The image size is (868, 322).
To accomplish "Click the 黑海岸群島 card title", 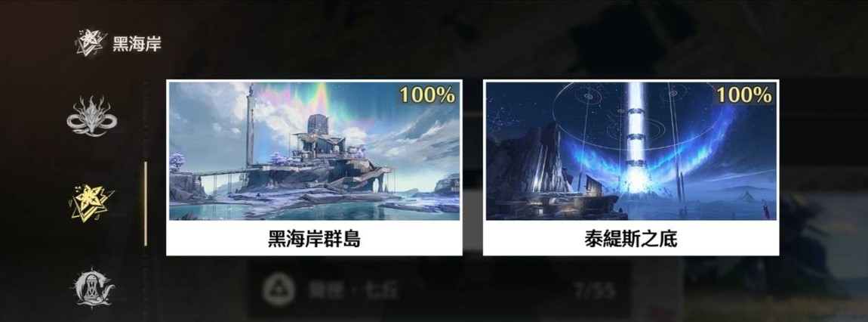I will [x=315, y=239].
